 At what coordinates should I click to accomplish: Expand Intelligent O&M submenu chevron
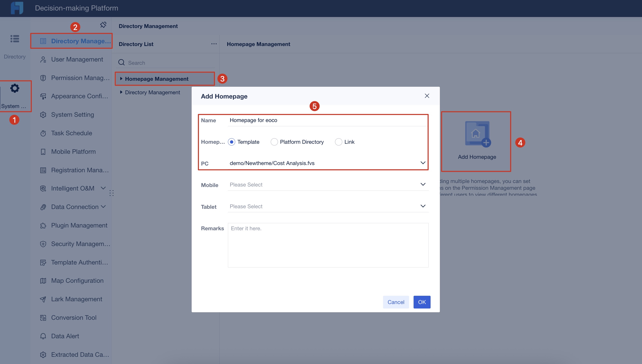(103, 188)
